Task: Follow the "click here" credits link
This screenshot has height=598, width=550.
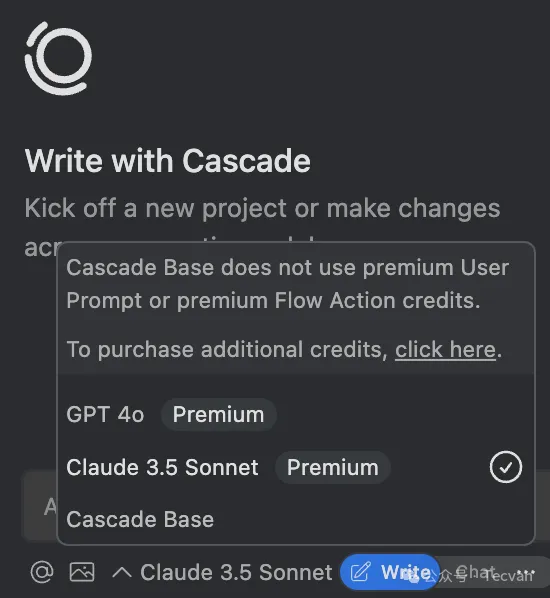Action: coord(445,349)
